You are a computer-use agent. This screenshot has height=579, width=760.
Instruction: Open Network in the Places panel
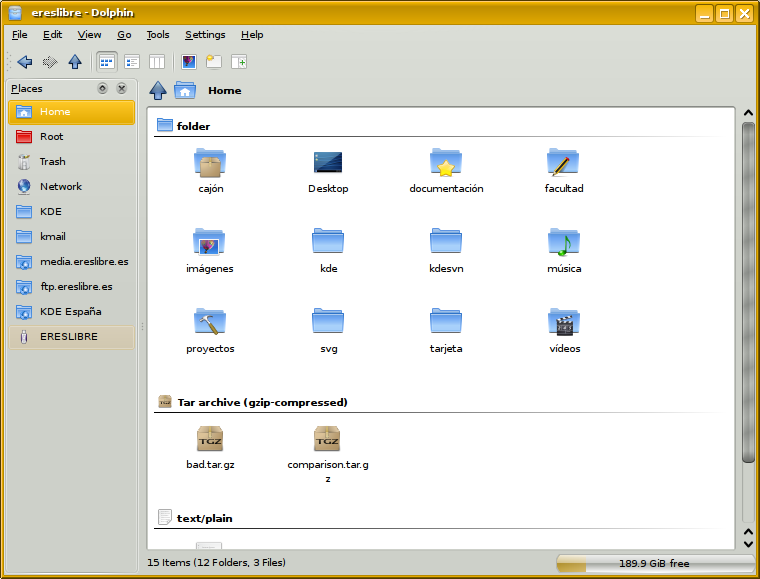72,187
